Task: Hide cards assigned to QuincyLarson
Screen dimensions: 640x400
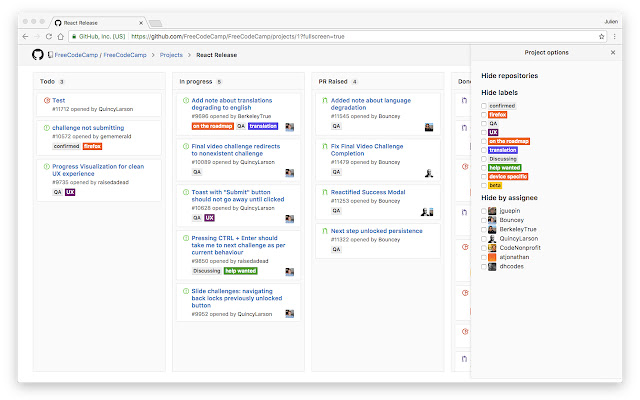Action: pos(484,239)
